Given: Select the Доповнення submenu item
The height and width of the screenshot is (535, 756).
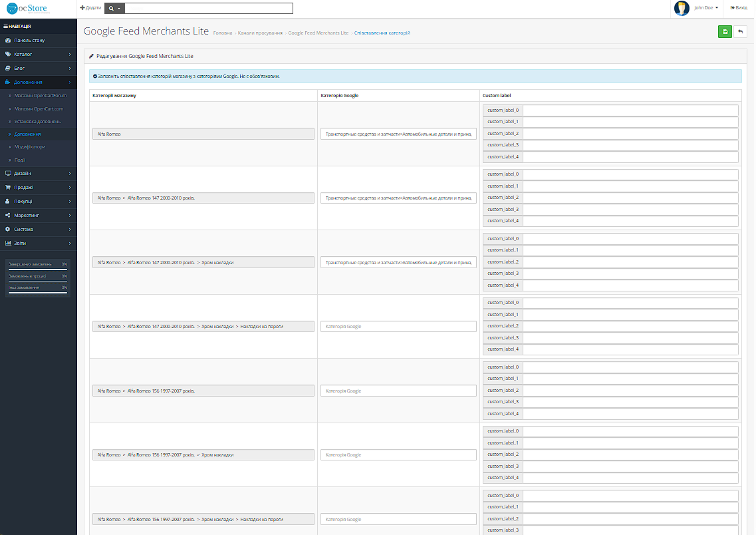Looking at the screenshot, I should point(27,134).
